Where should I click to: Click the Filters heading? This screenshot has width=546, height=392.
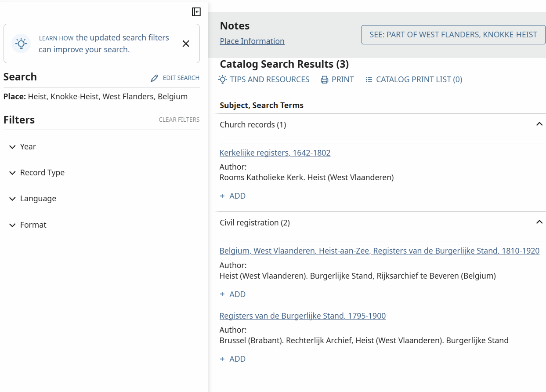(19, 120)
